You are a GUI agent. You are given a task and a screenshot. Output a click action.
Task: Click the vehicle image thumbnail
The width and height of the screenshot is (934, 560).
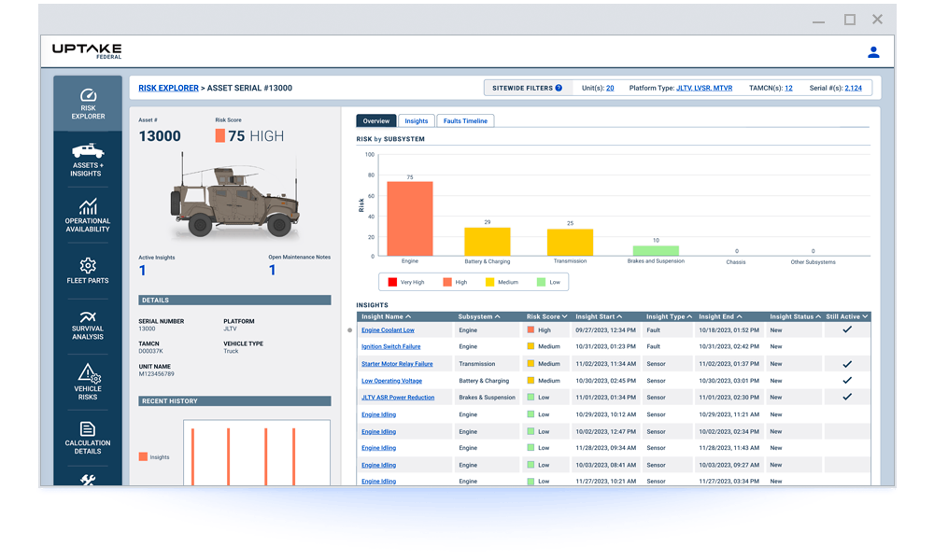tap(234, 196)
